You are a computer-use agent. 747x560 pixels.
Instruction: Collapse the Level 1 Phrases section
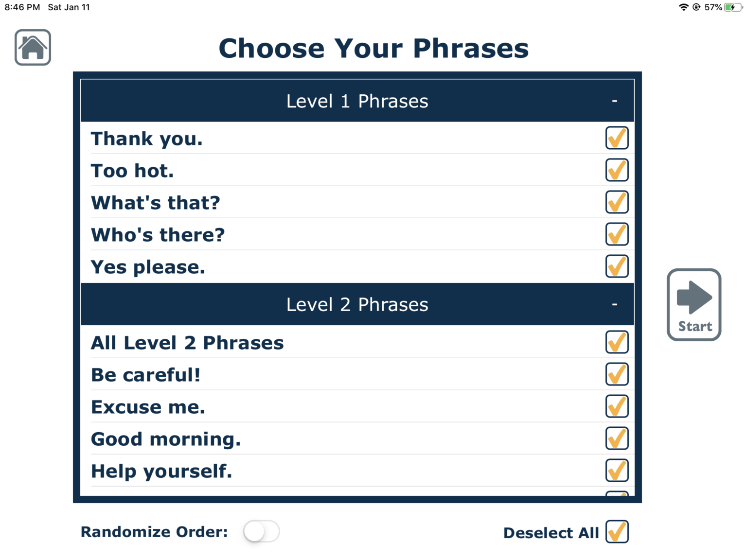tap(614, 101)
